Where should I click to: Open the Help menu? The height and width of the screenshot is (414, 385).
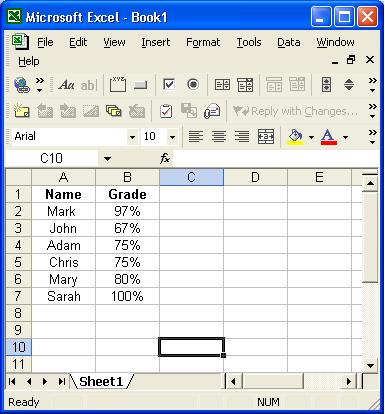(29, 61)
